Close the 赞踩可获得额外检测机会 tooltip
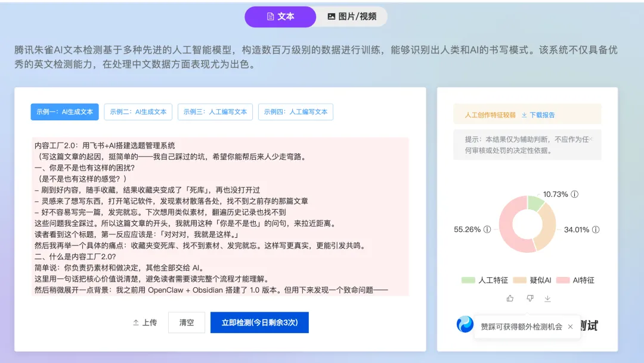Screen dimensions: 644x363 (570, 327)
